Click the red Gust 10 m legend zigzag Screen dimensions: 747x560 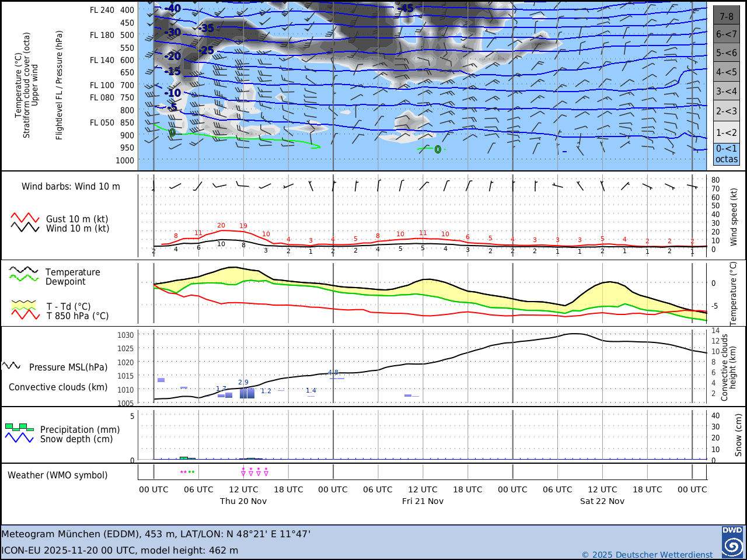(25, 218)
